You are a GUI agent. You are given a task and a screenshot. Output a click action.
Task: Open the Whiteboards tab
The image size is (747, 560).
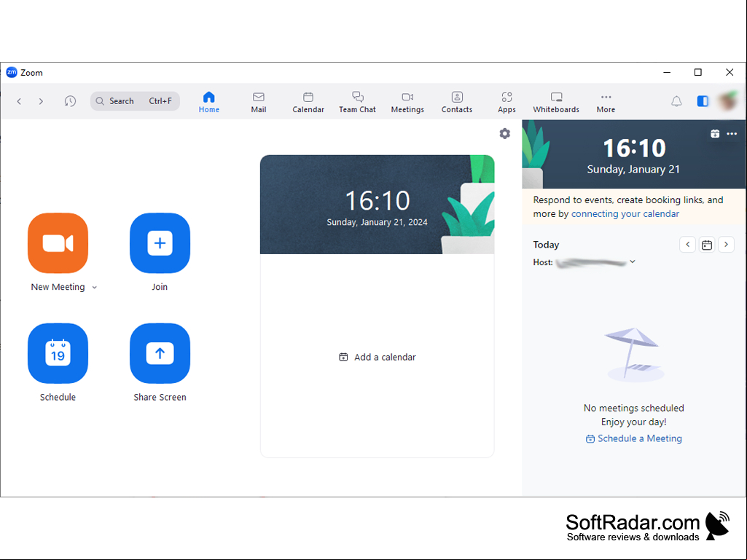tap(556, 102)
